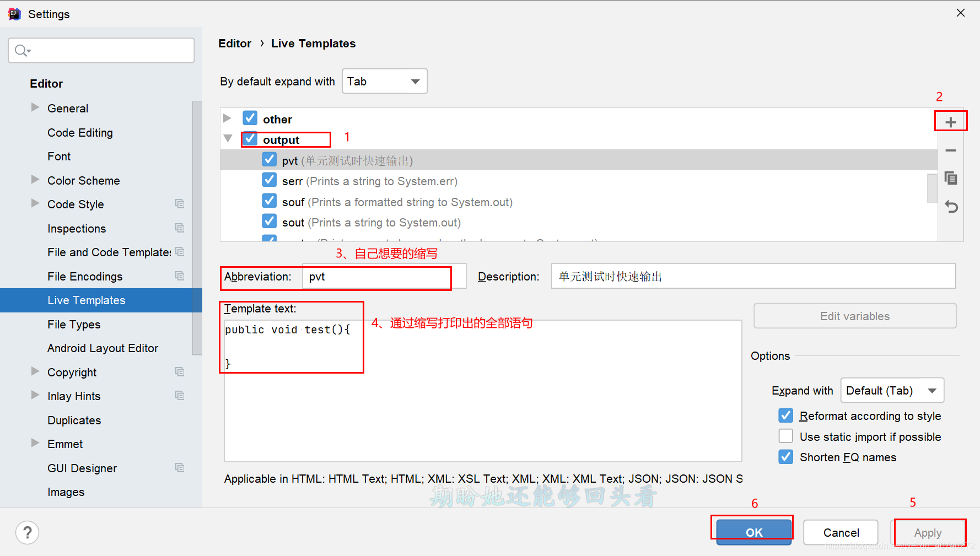Click the Abbreviation input field
Viewport: 980px width, 556px height.
pos(384,276)
